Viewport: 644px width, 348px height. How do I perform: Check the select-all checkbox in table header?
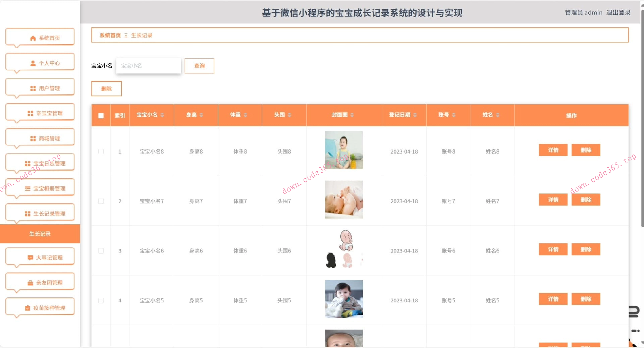point(101,115)
